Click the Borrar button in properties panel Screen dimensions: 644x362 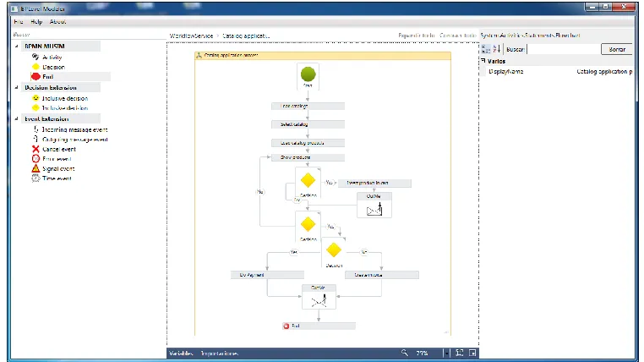pyautogui.click(x=617, y=49)
